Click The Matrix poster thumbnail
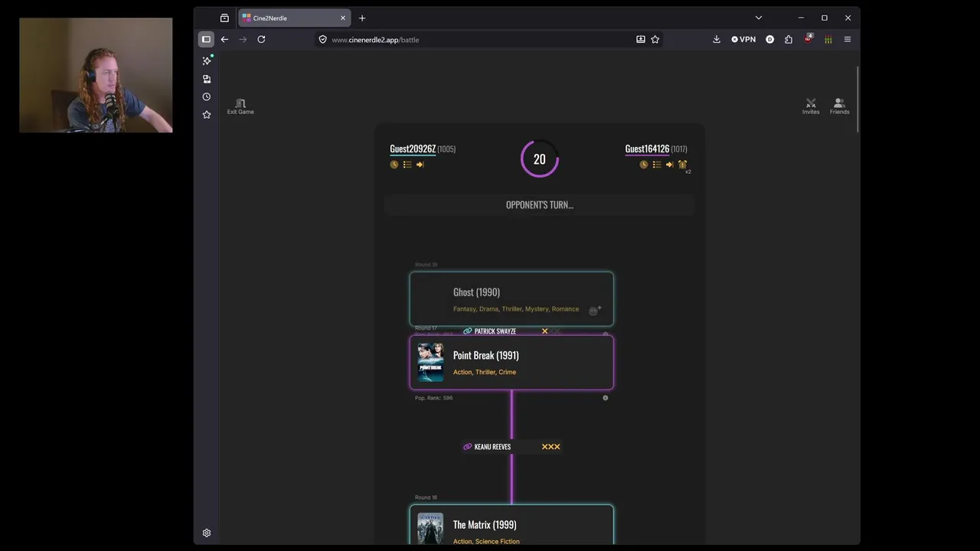This screenshot has height=551, width=980. [430, 528]
